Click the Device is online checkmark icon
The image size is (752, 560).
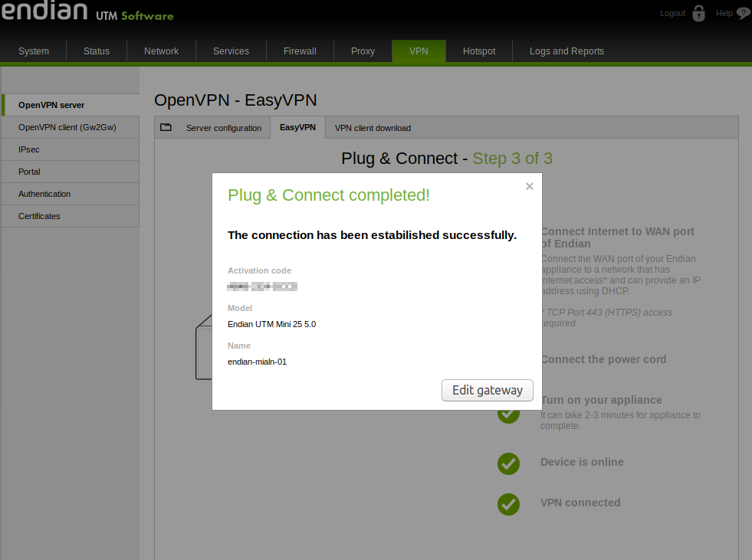(x=508, y=463)
